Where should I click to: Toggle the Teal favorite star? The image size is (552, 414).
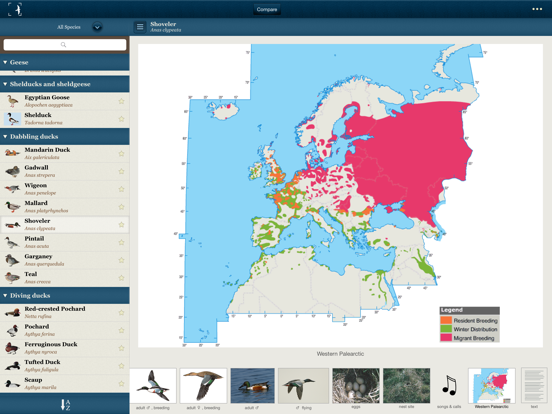click(121, 278)
